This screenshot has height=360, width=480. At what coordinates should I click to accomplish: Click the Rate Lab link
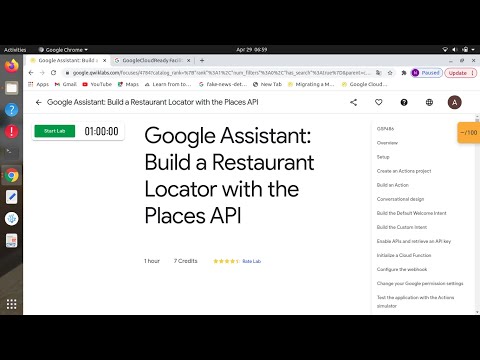click(x=252, y=261)
